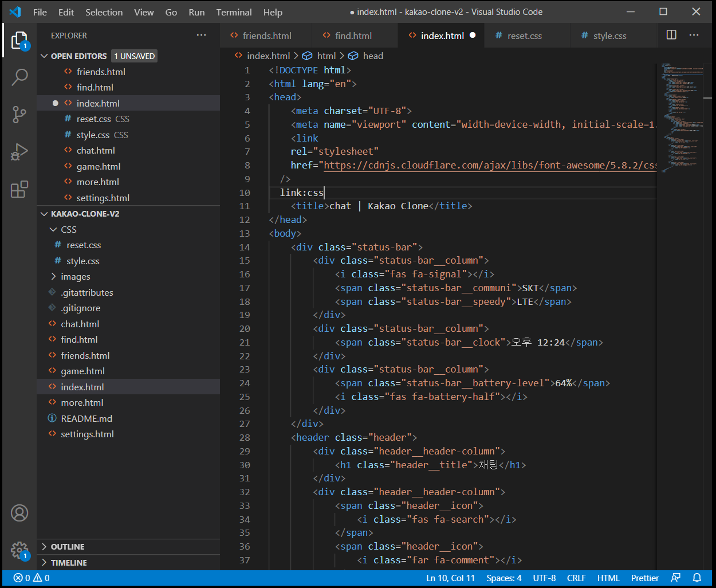Change indentation via Spaces: 4
This screenshot has height=588, width=716.
coord(504,578)
